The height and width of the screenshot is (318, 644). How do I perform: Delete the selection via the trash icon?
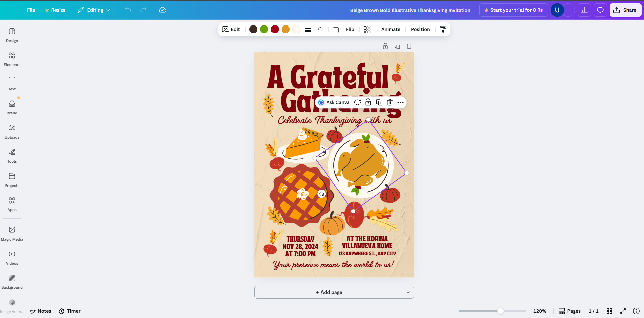point(390,102)
